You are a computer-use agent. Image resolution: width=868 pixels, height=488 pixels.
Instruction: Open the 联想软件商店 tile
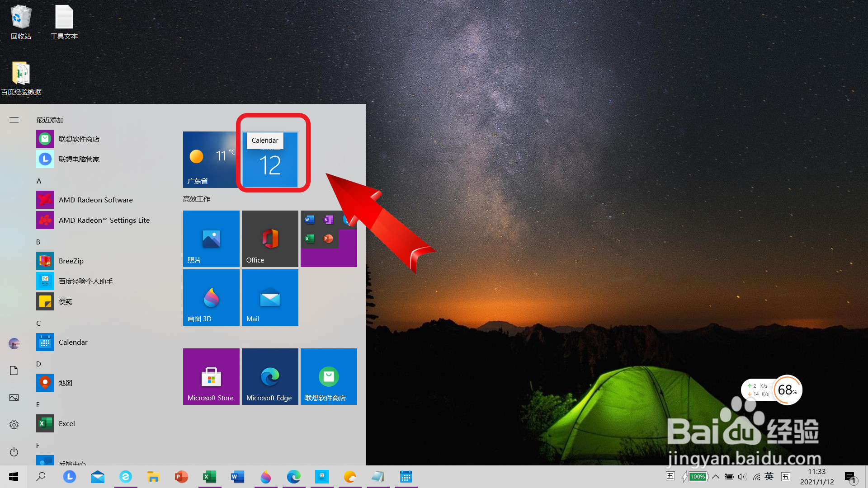(x=329, y=376)
